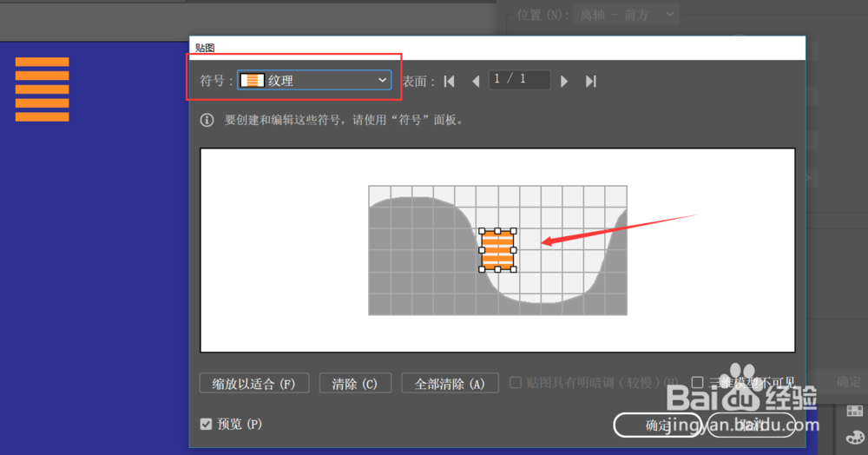Click the hint text 要创建和编辑这些符号

(344, 120)
